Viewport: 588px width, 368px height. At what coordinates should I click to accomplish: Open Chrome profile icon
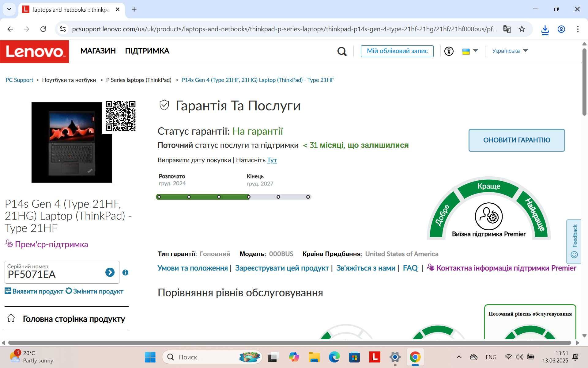tap(561, 29)
